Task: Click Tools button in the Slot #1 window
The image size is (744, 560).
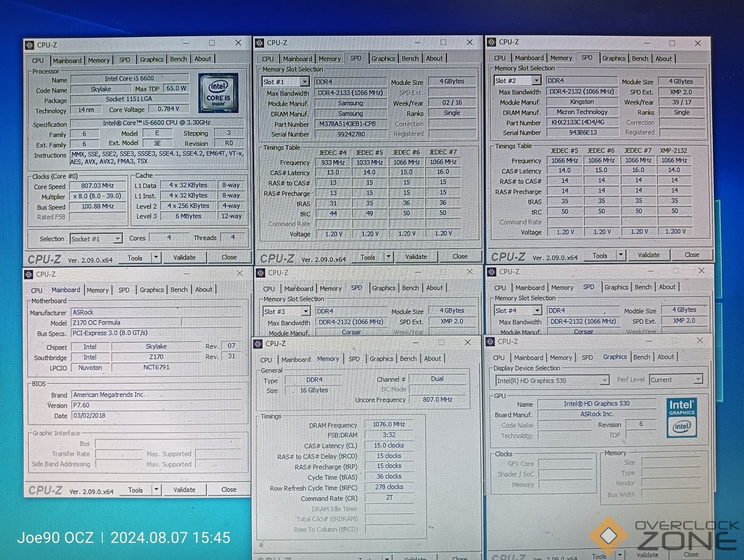Action: (x=368, y=257)
